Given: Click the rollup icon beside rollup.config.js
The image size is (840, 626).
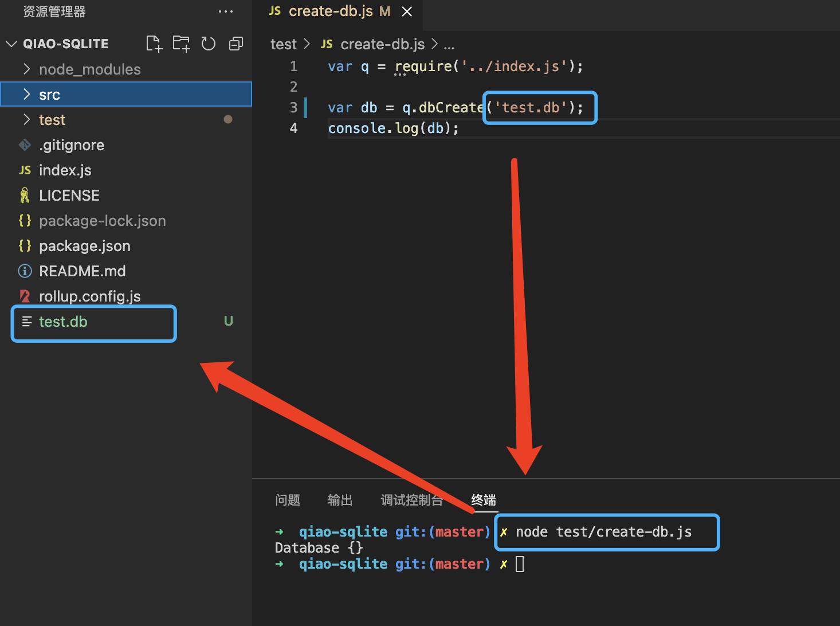Looking at the screenshot, I should click(25, 296).
